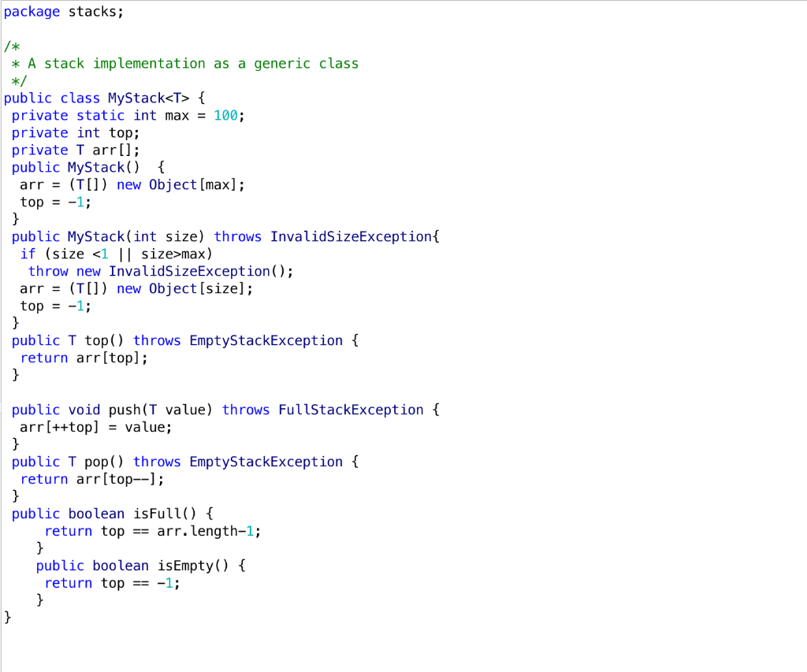Click the statement 'throw new InvalidSizeException();'

pyautogui.click(x=161, y=271)
